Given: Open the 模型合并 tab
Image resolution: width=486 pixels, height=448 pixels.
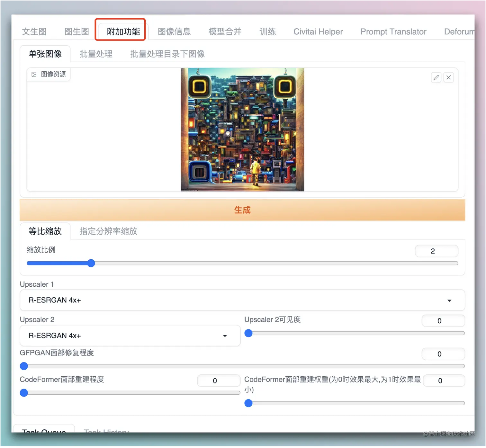Looking at the screenshot, I should pyautogui.click(x=225, y=31).
